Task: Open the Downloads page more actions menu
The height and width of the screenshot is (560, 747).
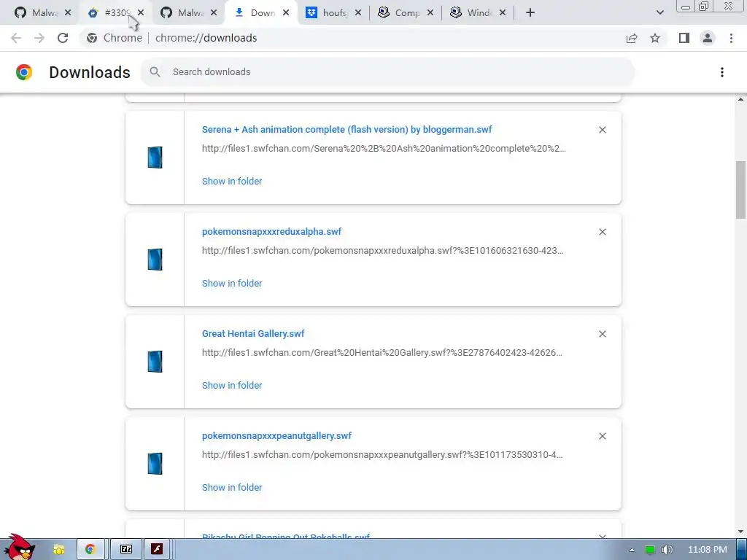Action: tap(722, 72)
